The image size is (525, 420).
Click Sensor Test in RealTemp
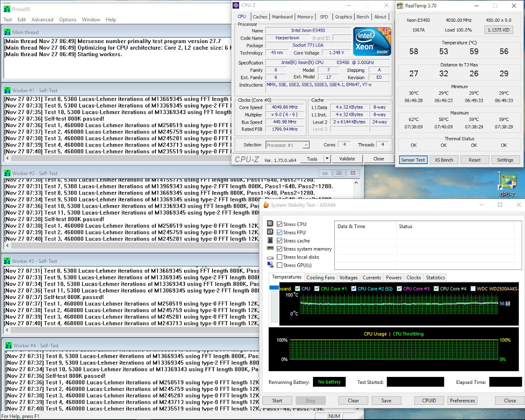(413, 160)
